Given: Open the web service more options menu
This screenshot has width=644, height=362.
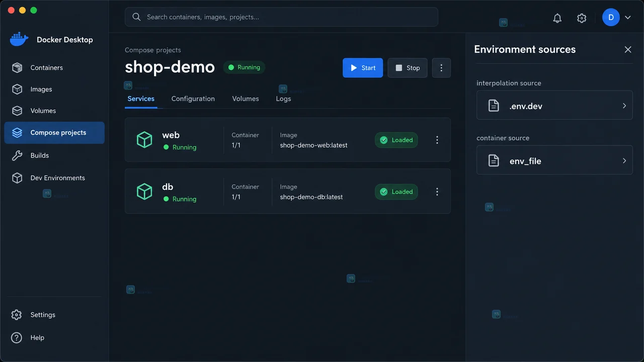Looking at the screenshot, I should pos(437,140).
